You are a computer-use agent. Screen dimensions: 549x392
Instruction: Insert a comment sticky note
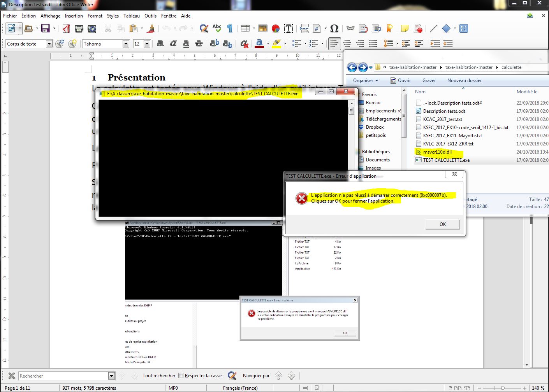[x=405, y=28]
